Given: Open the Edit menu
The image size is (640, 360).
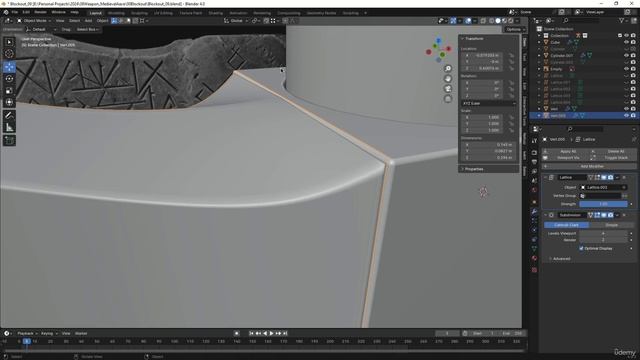Looking at the screenshot, I should 26,12.
